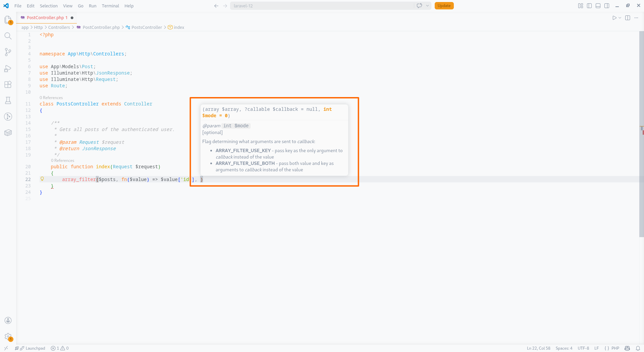
Task: Open the Accounts menu icon
Action: click(x=8, y=320)
